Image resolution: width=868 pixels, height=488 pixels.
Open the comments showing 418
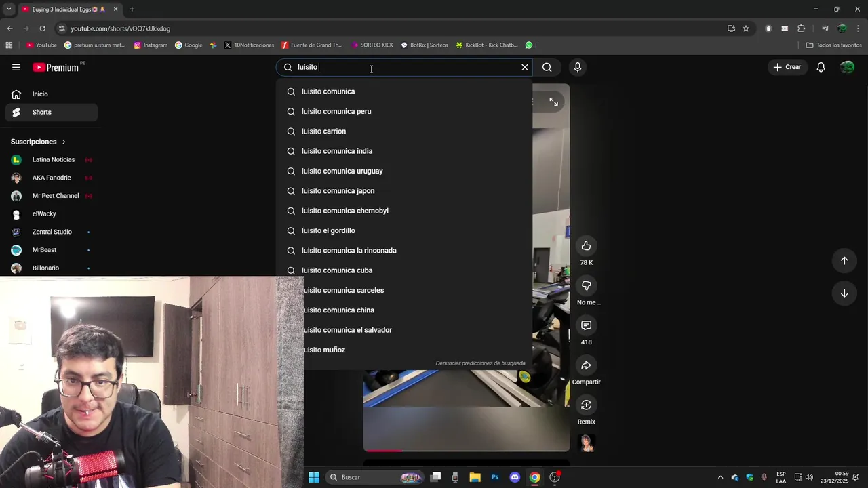coord(586,325)
